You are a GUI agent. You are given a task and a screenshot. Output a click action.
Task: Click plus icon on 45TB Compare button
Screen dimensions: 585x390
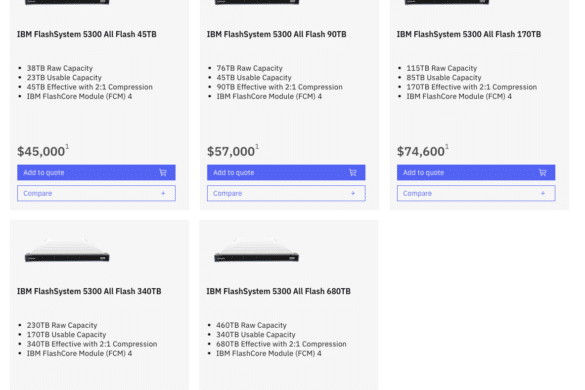pyautogui.click(x=163, y=193)
